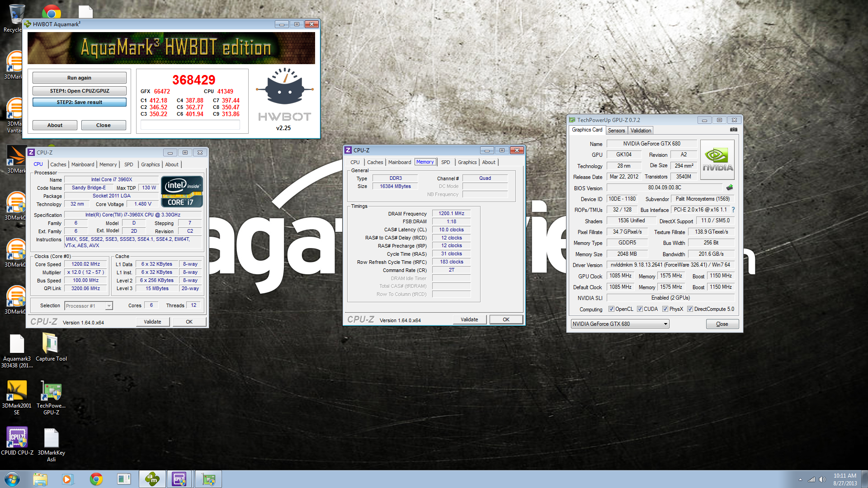Click the clock showing 10:11 AM
This screenshot has height=488, width=868.
click(x=844, y=475)
